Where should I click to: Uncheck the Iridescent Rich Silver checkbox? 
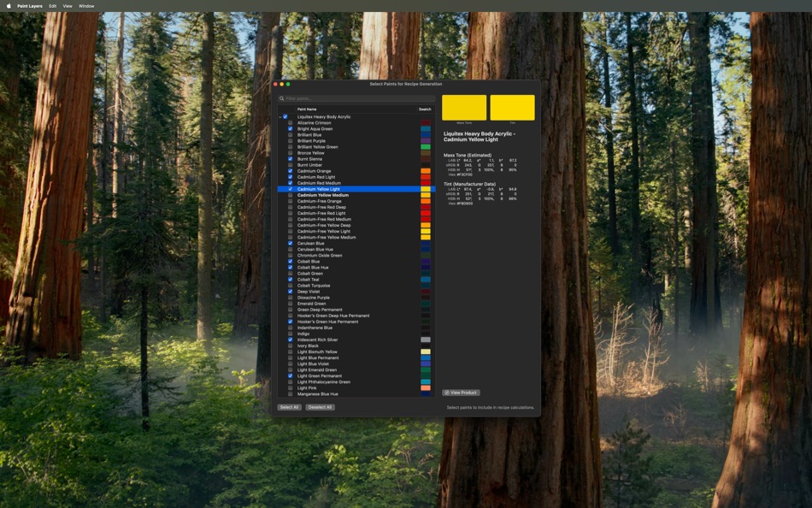tap(290, 340)
